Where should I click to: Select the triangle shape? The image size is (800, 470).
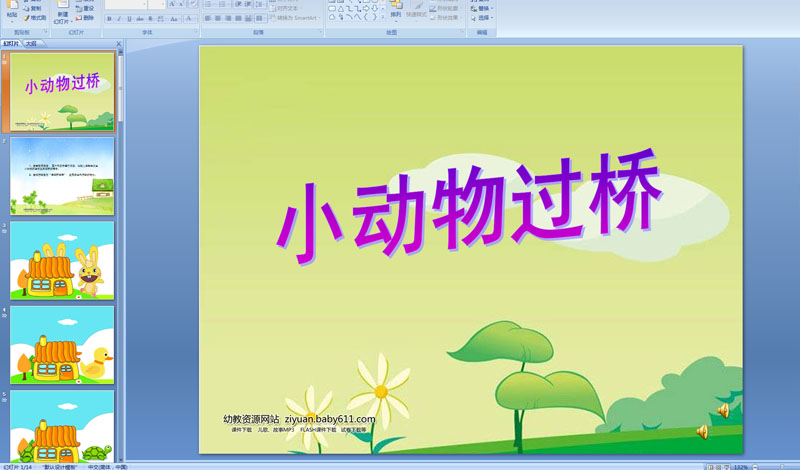pos(341,9)
